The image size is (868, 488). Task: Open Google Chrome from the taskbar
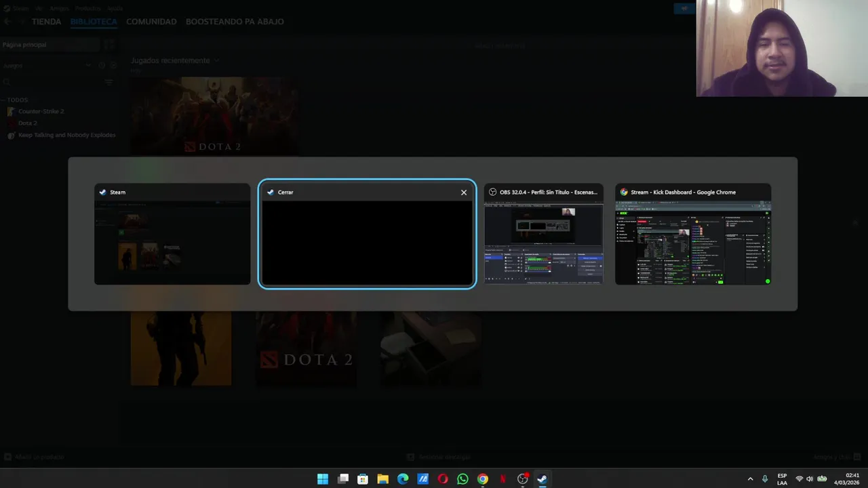point(482,479)
